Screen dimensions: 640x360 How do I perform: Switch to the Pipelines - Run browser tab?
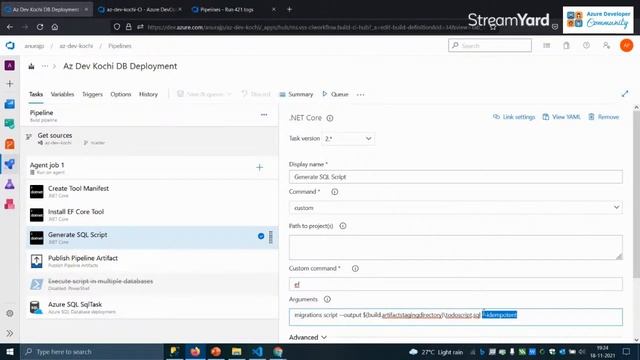coord(233,9)
